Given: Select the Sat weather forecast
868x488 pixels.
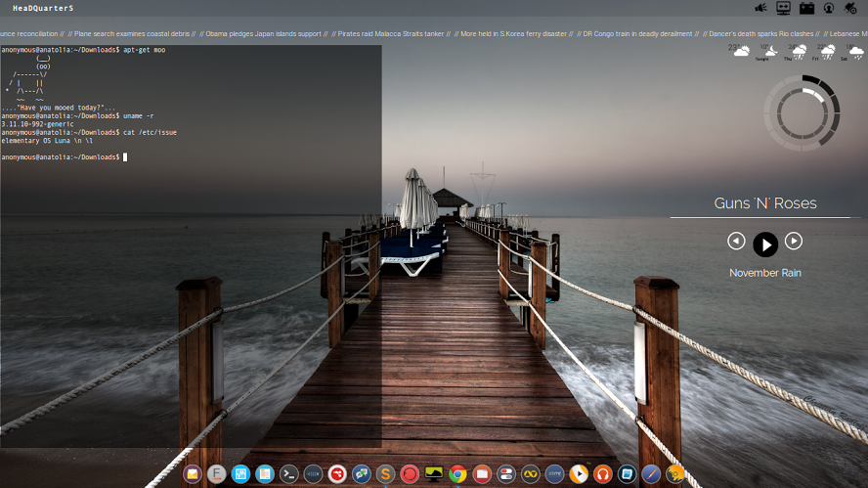Looking at the screenshot, I should (x=852, y=53).
